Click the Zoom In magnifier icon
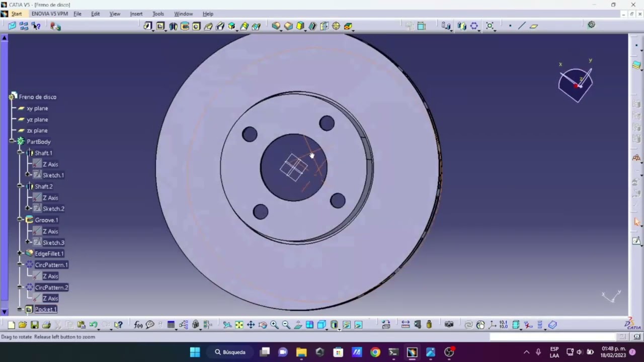 (x=274, y=325)
